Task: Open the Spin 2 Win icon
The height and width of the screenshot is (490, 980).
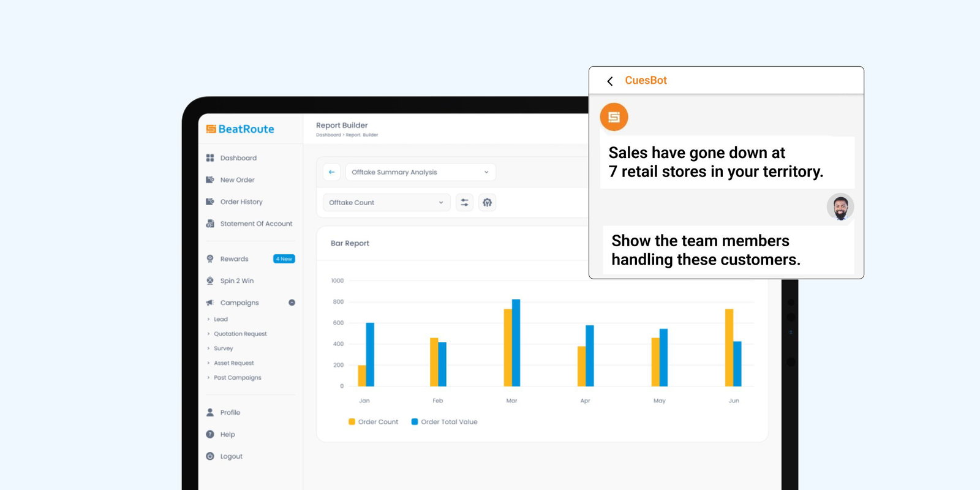Action: tap(210, 281)
